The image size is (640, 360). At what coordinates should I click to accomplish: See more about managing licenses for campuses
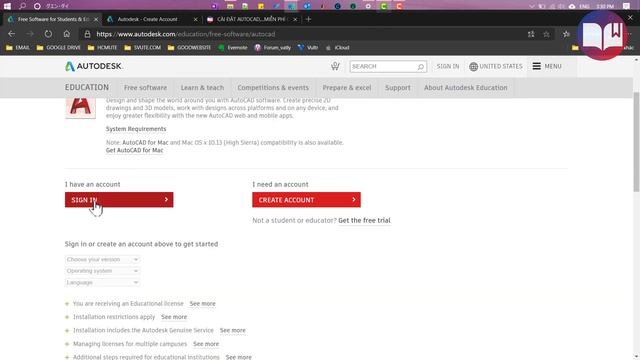pyautogui.click(x=206, y=344)
